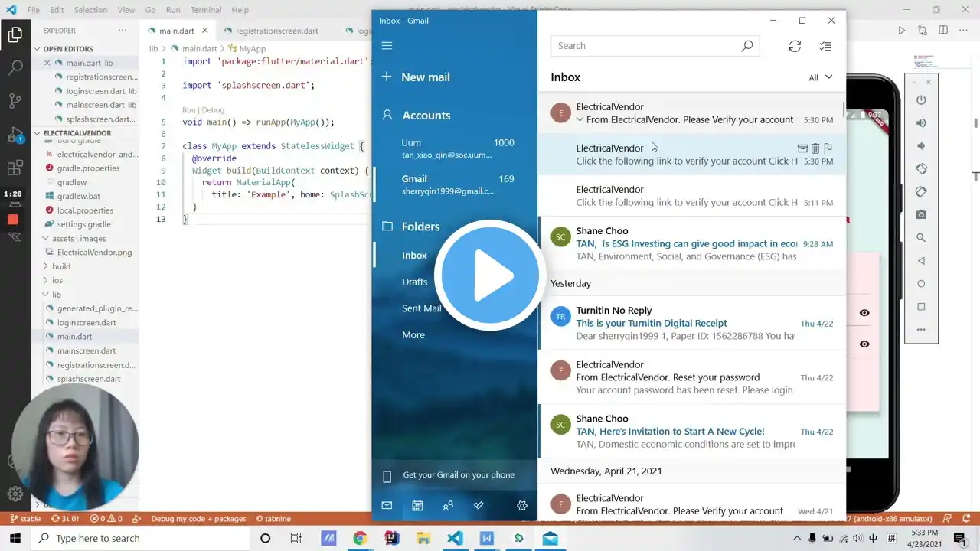The width and height of the screenshot is (980, 551).
Task: Select the main.dart editor tab
Action: (176, 31)
